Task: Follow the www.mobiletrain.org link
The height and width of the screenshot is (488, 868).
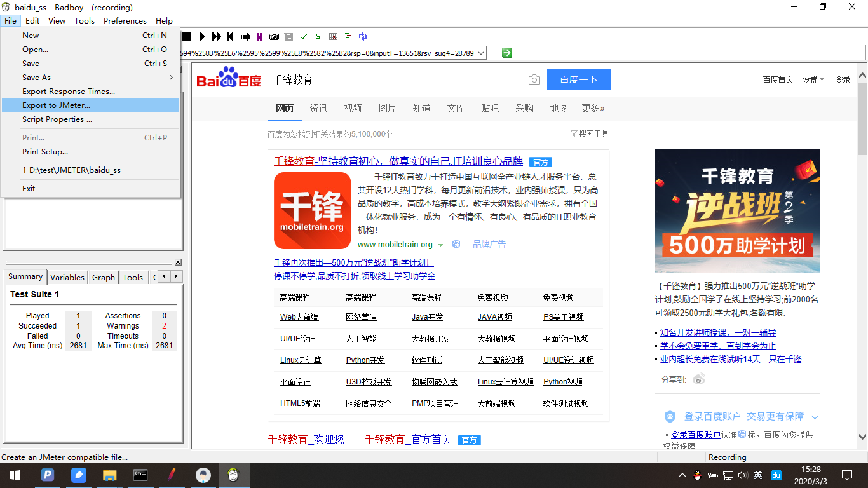Action: [394, 244]
